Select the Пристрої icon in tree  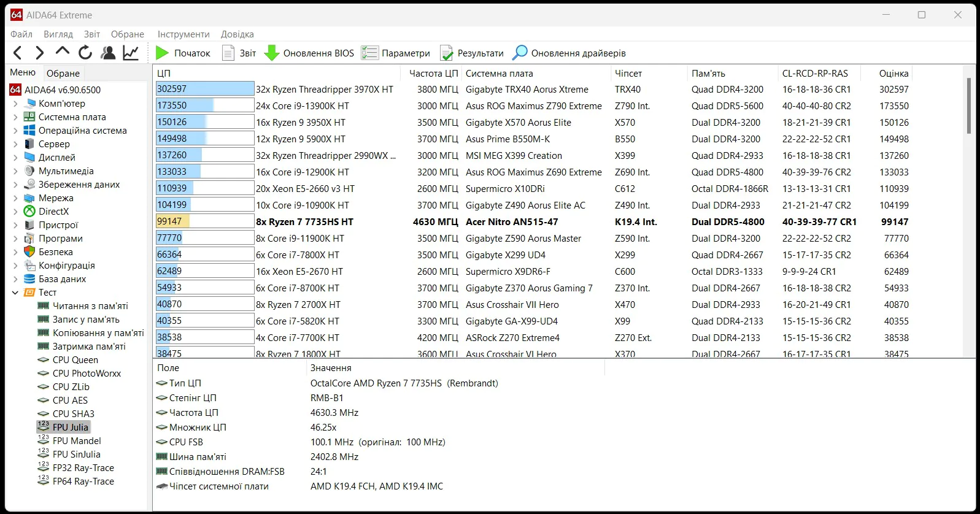(x=29, y=225)
